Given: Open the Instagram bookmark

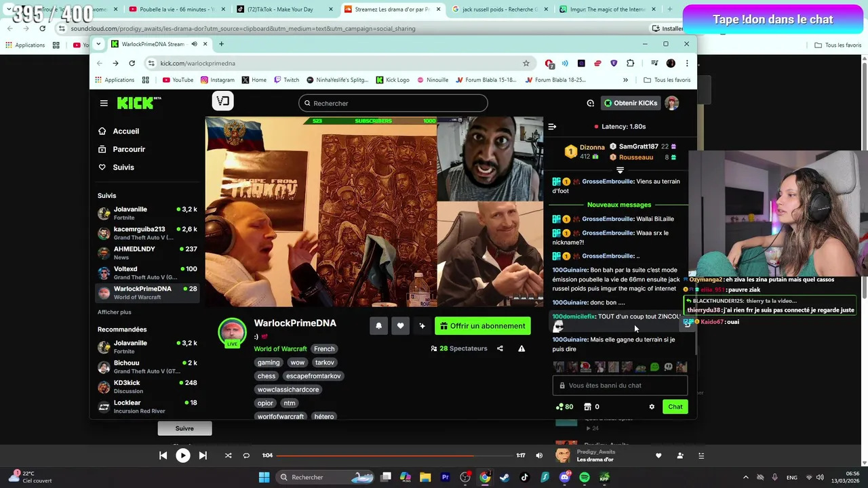Looking at the screenshot, I should (x=217, y=80).
